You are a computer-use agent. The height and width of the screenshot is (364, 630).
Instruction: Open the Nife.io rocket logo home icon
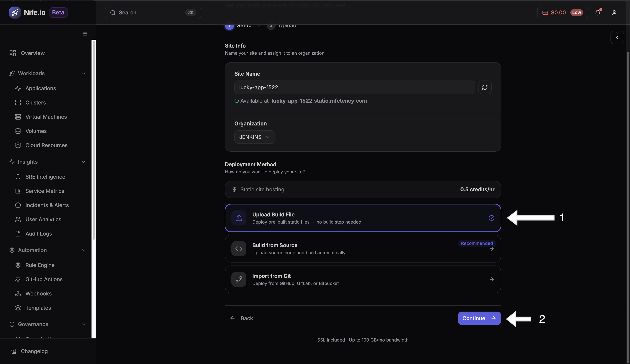[15, 12]
